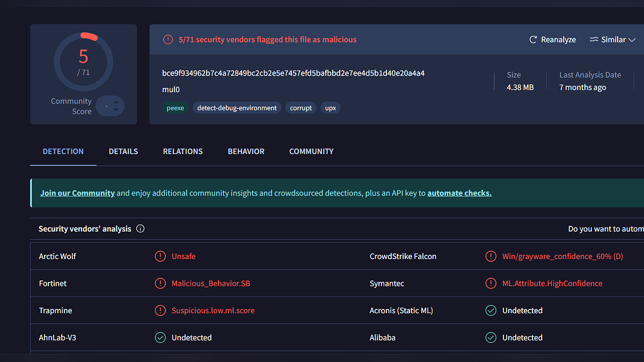
Task: Open the Behavior tab
Action: [246, 151]
